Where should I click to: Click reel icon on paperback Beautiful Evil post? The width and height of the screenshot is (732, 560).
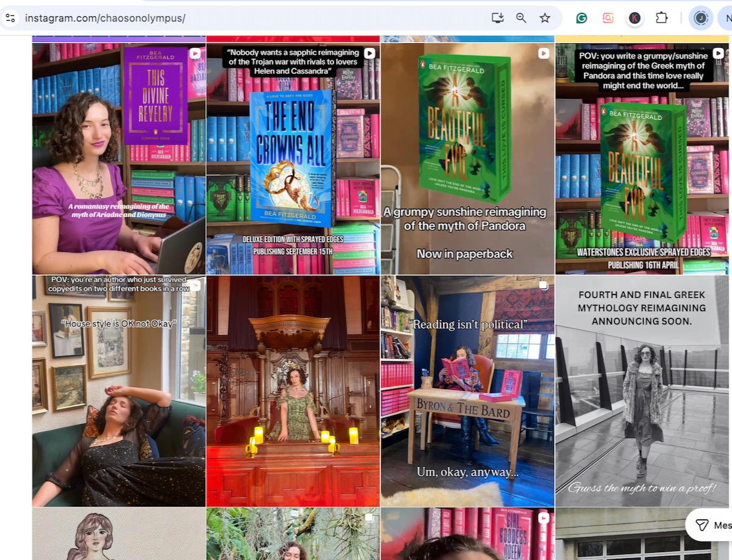544,54
